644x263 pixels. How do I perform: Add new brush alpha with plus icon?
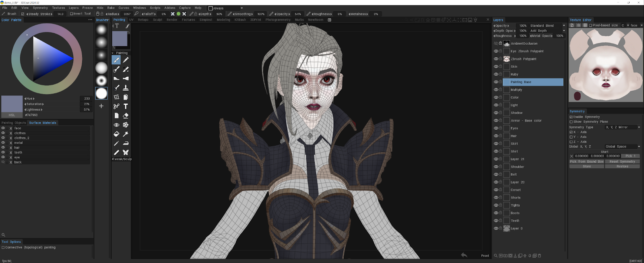click(x=101, y=106)
